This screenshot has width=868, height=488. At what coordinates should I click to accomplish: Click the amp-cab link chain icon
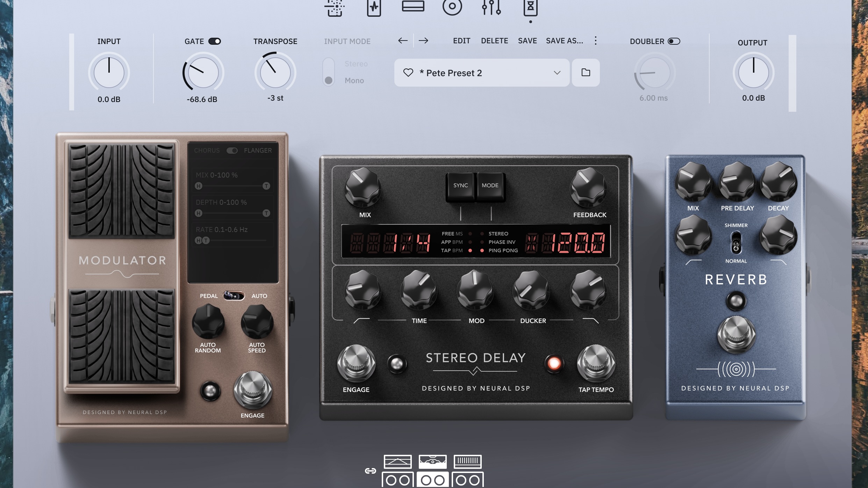370,471
